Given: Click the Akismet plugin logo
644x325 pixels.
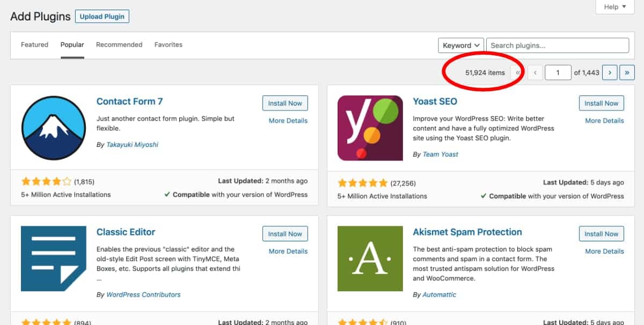Looking at the screenshot, I should (x=370, y=258).
